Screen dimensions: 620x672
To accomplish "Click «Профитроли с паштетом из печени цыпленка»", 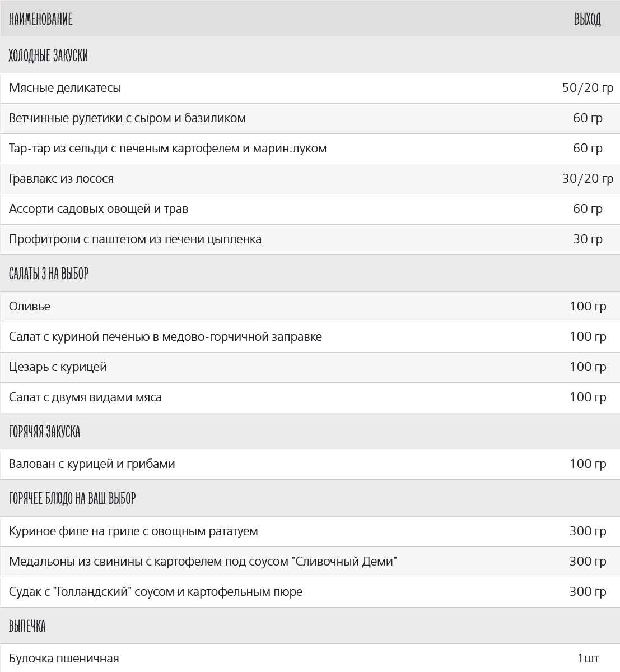I will 135,239.
